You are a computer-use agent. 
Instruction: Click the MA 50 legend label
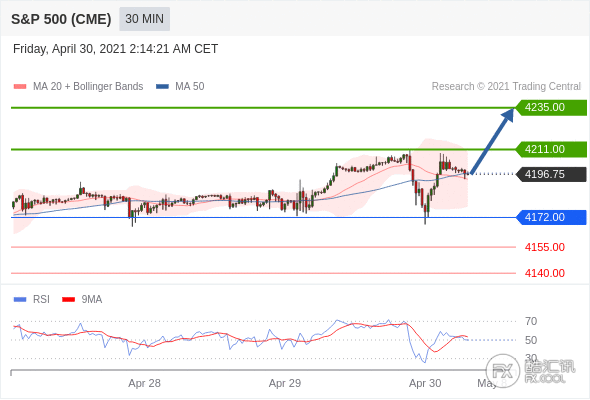[190, 87]
